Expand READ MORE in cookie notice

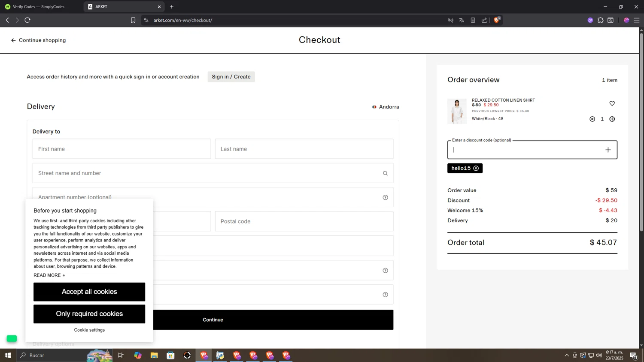(49, 275)
